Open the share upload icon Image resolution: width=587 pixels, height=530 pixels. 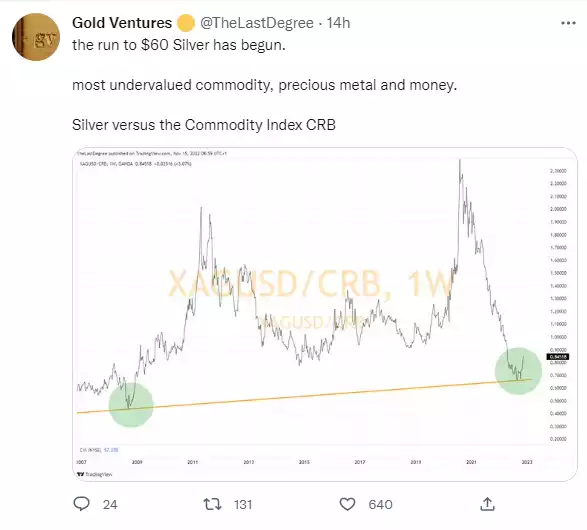(x=487, y=504)
